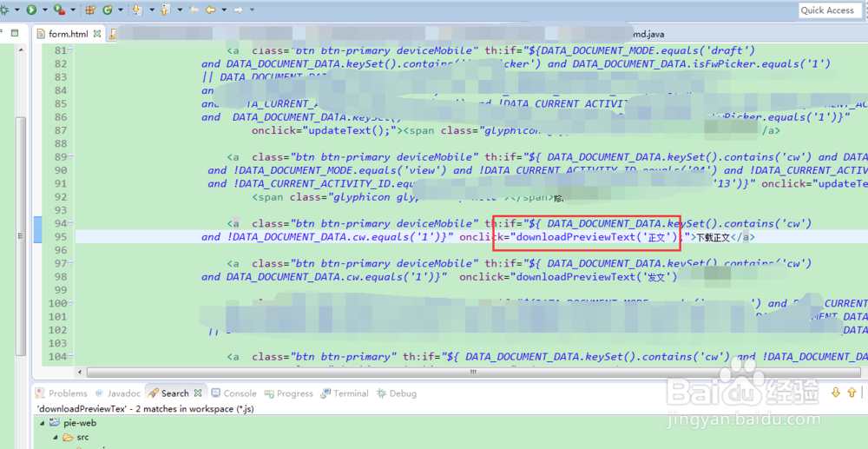Click line number 98 in gutter
868x449 pixels.
61,276
